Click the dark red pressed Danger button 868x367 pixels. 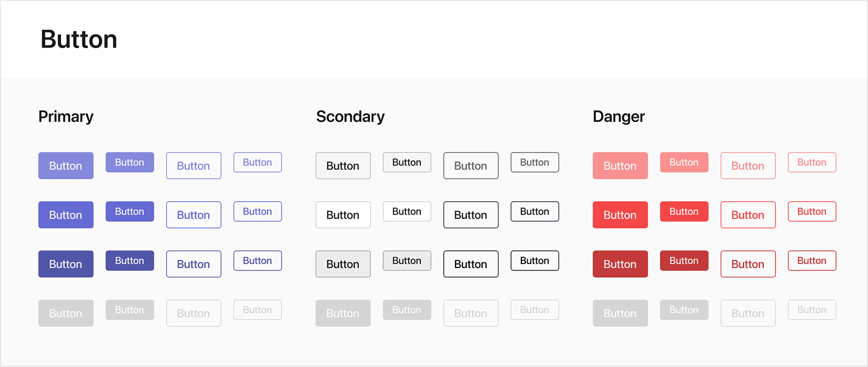(620, 264)
